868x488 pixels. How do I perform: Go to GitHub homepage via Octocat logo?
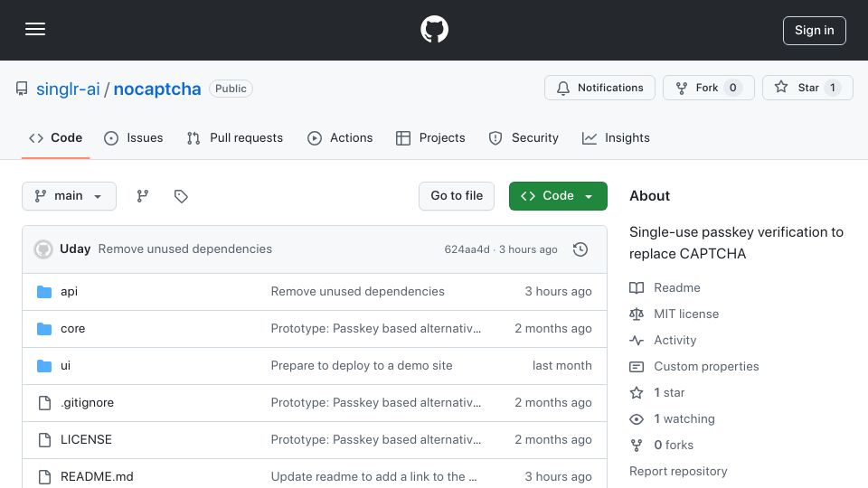[434, 29]
